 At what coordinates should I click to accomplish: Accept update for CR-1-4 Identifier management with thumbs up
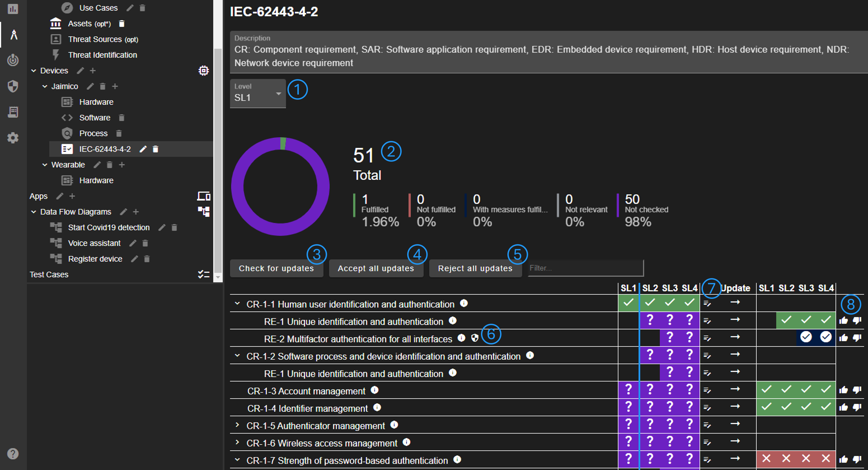844,407
